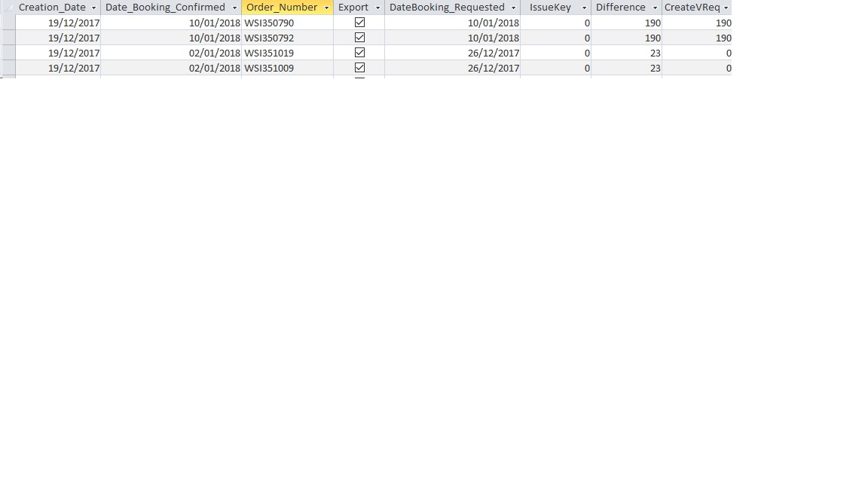
Task: Click DateBooking_Requested 10/01/2018 in WSI350792 row
Action: [452, 38]
